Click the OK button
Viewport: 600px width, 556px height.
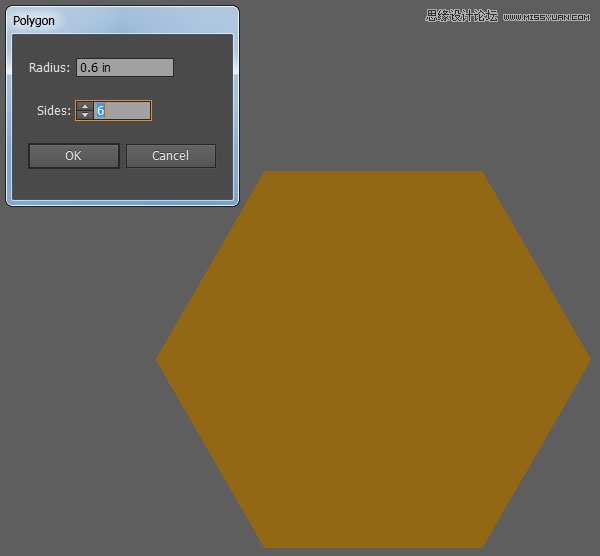pos(73,156)
